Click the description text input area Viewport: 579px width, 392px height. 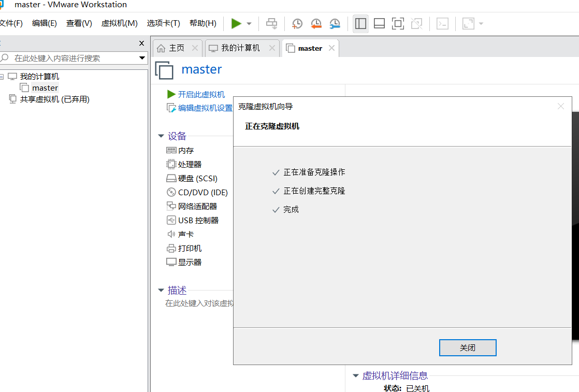tap(199, 303)
